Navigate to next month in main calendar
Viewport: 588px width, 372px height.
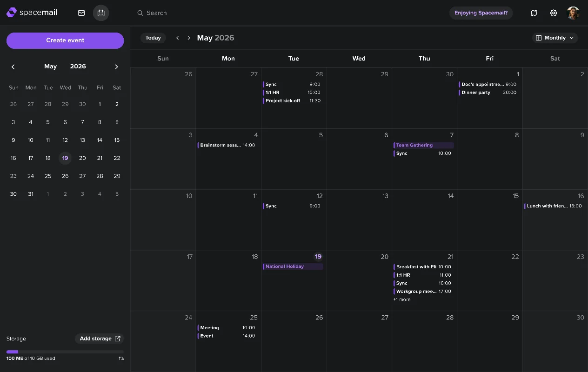(188, 38)
